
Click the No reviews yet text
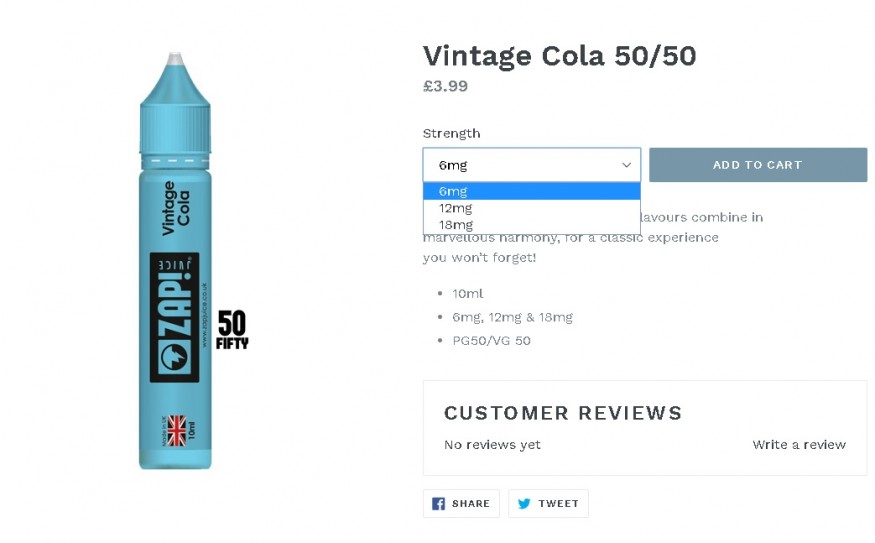pos(492,445)
